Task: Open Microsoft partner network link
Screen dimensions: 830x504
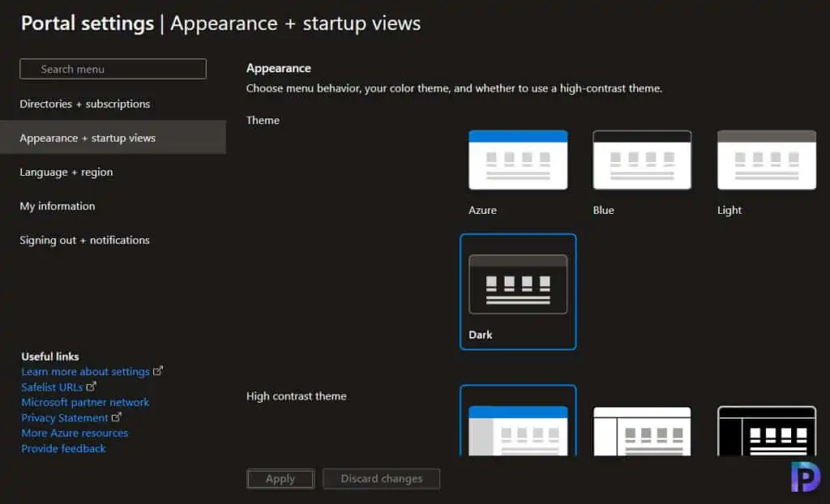Action: 85,403
